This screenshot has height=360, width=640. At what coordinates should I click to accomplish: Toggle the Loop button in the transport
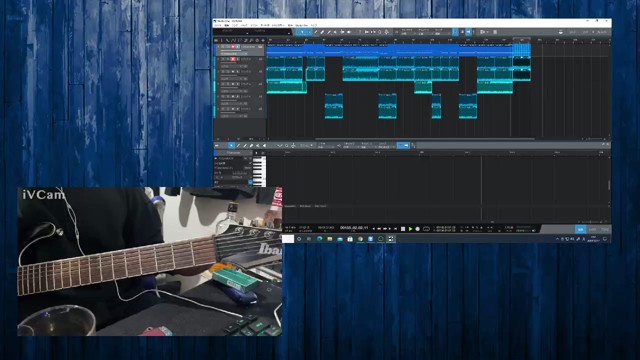point(426,229)
